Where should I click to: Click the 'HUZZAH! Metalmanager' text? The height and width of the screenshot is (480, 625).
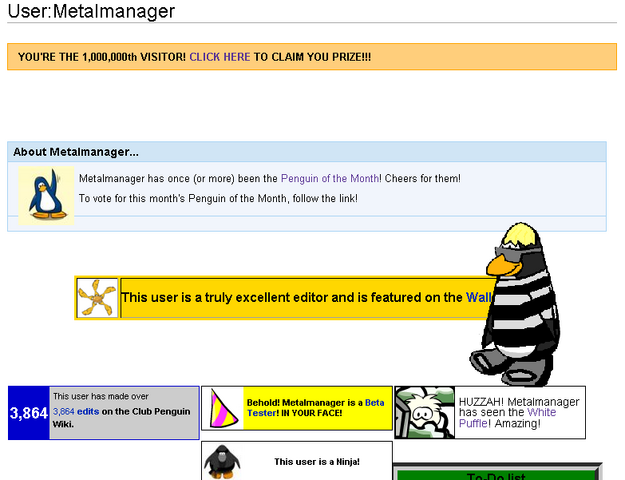pyautogui.click(x=519, y=402)
